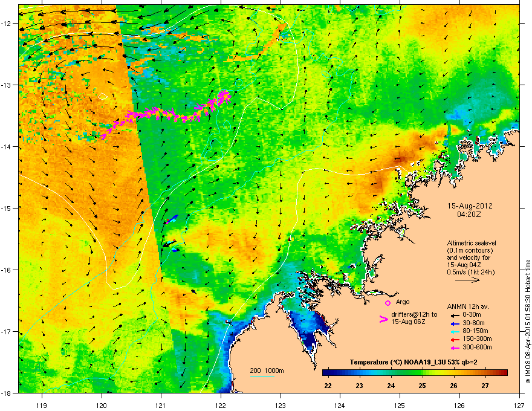Click the 'Altimetric sealevel' caption text
Screen dimensions: 532x411
point(472,243)
